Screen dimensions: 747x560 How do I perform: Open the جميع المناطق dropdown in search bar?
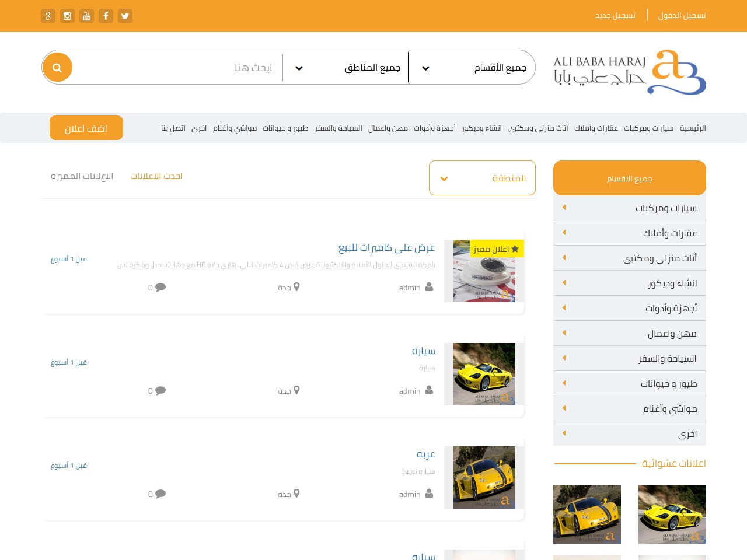(345, 67)
